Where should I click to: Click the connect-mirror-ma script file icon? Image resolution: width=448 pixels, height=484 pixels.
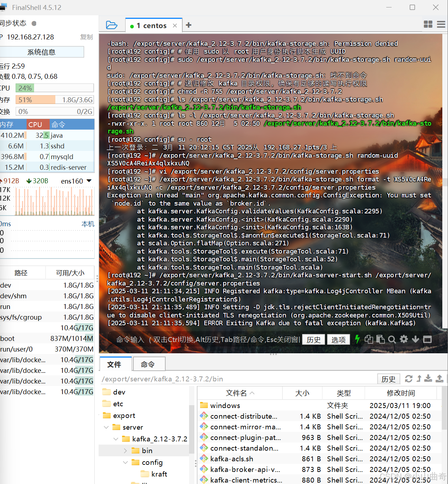point(204,427)
